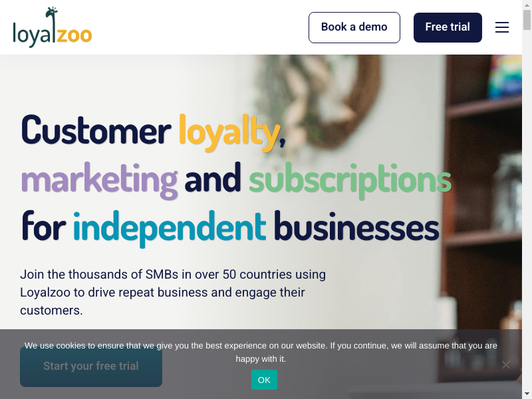The width and height of the screenshot is (532, 399).
Task: Click the scrollbar up arrow
Action: (x=527, y=5)
